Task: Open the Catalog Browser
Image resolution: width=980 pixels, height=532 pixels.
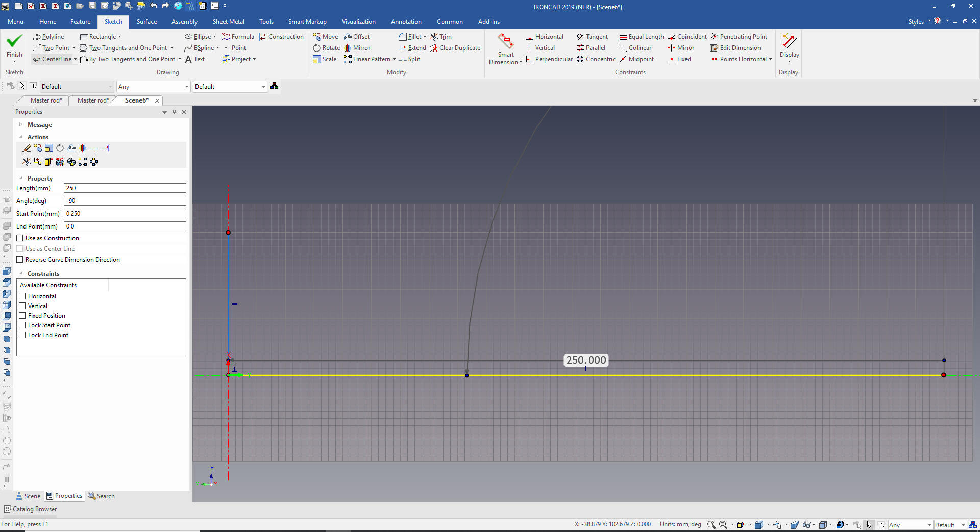Action: point(31,509)
